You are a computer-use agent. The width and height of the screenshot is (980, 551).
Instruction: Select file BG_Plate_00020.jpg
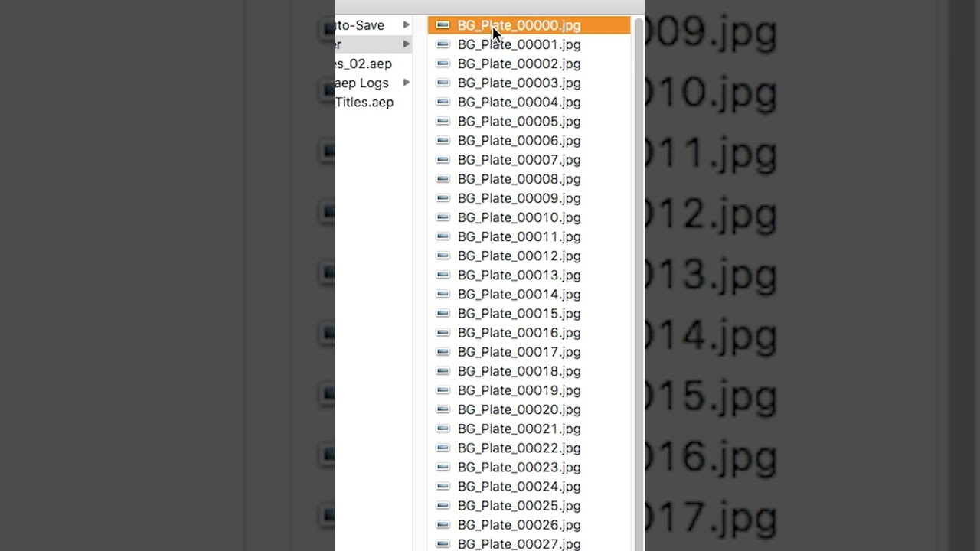[x=529, y=409]
